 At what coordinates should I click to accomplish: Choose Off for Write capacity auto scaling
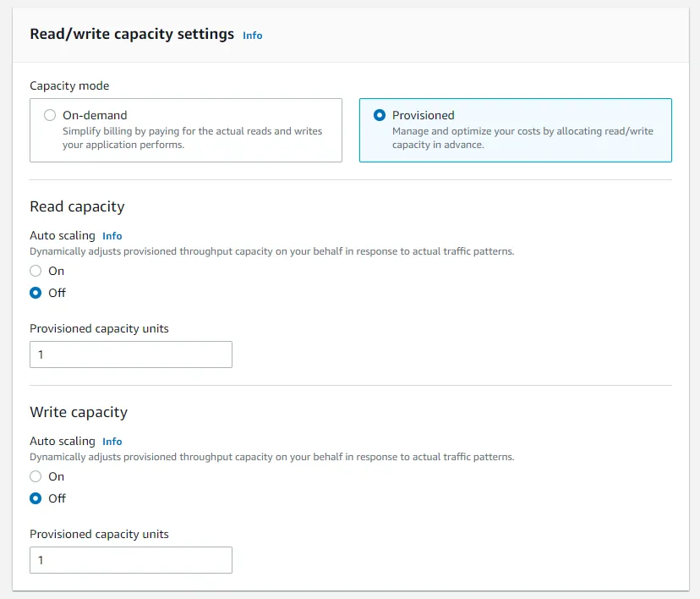36,498
